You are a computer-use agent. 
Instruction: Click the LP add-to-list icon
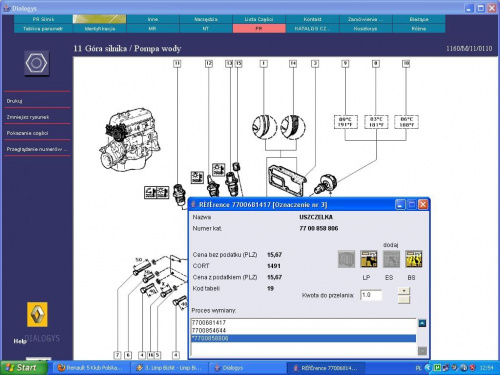click(369, 259)
